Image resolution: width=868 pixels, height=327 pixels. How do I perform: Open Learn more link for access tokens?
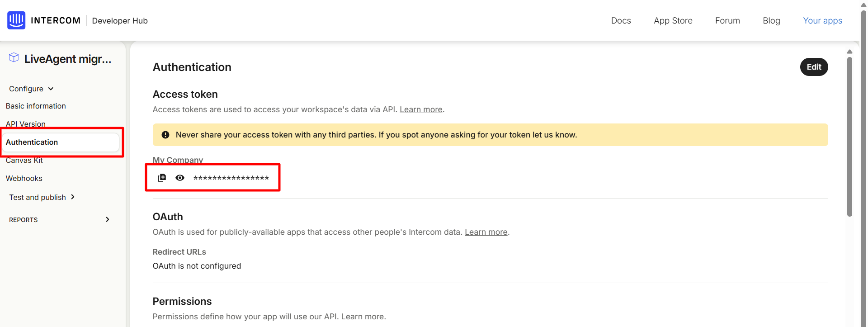[421, 109]
